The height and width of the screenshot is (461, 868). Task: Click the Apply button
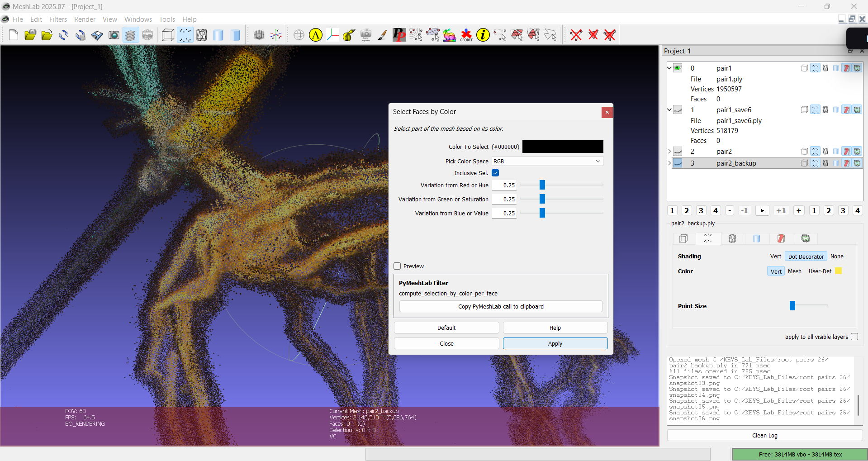pos(555,343)
